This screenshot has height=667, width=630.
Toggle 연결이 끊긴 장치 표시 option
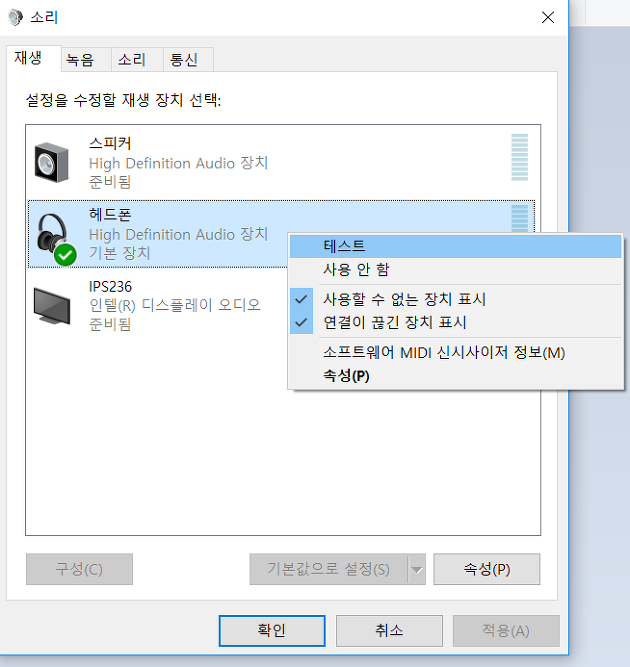[x=455, y=322]
